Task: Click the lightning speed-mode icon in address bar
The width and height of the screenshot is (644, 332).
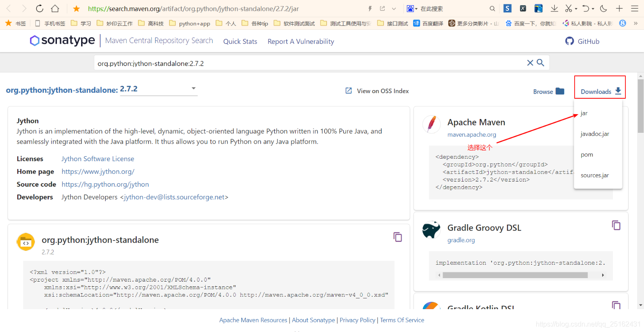Action: [x=370, y=9]
